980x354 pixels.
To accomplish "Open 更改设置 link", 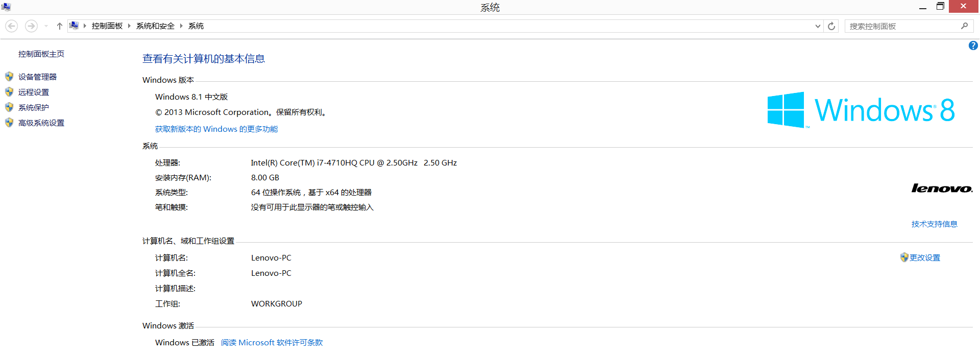I will [x=924, y=257].
